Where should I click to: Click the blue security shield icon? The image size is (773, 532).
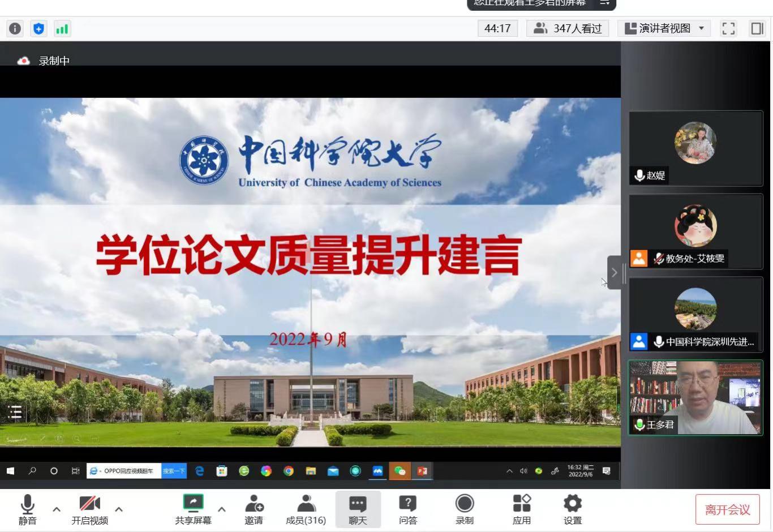point(38,28)
